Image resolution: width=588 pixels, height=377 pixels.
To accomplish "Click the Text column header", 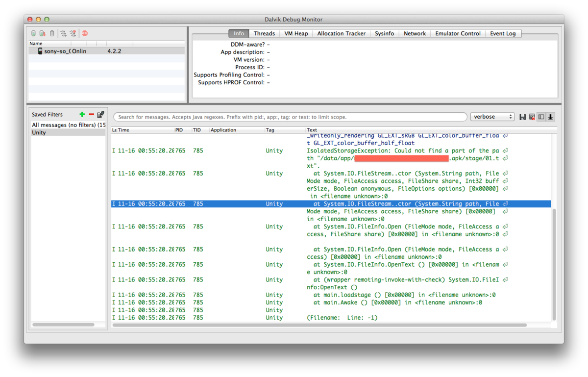I will [429, 130].
